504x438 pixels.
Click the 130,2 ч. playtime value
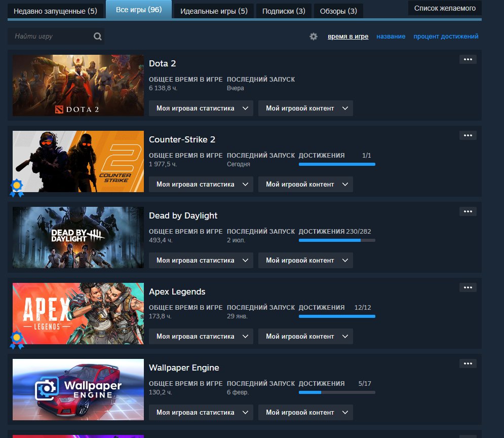click(161, 392)
